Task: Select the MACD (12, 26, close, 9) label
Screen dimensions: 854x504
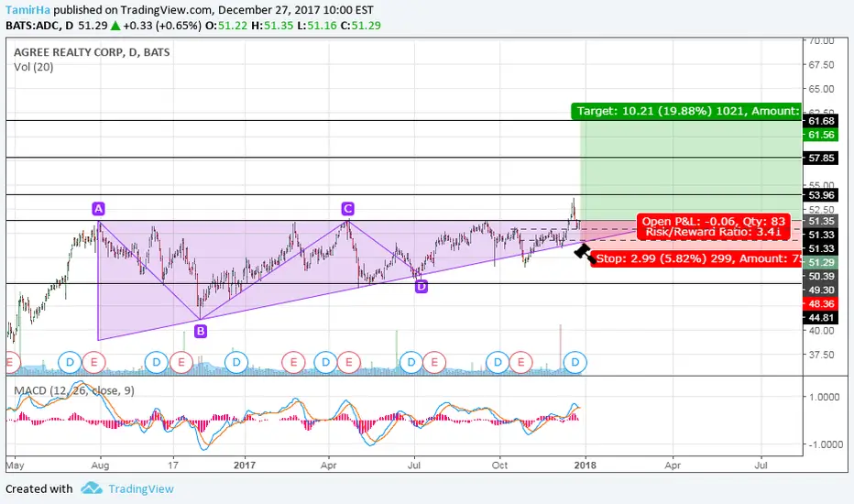Action: coord(74,390)
